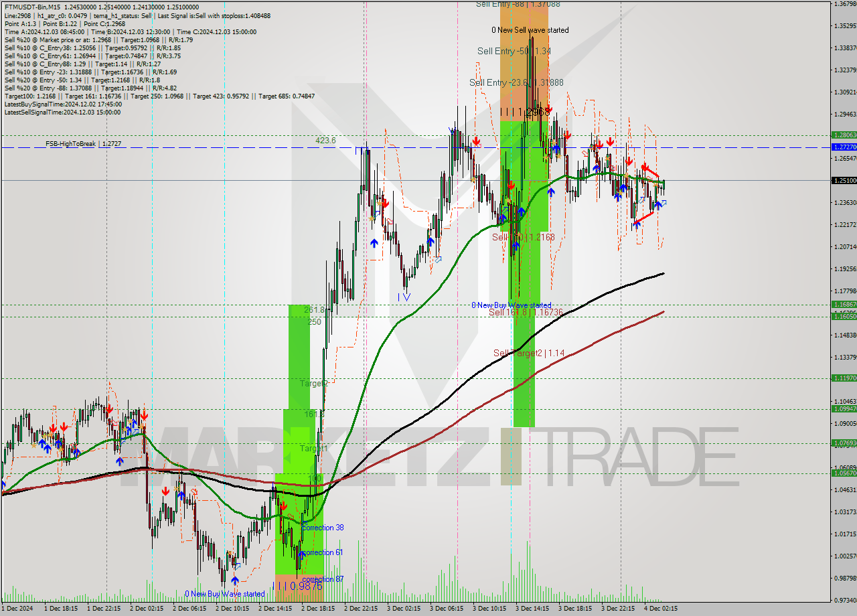Click the blue buy arrow at 0.9875 low
Image resolution: width=857 pixels, height=616 pixels.
pyautogui.click(x=235, y=581)
